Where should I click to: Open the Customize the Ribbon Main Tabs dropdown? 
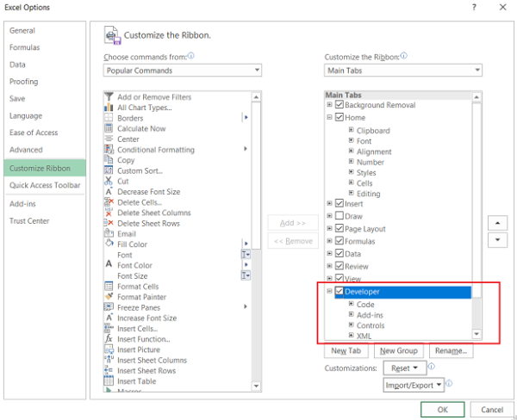point(403,71)
